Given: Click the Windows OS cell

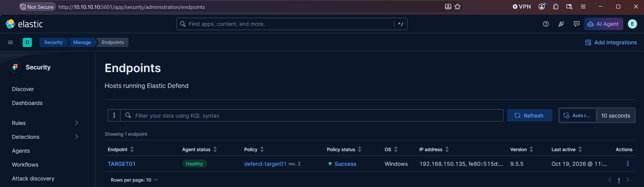Looking at the screenshot, I should [396, 164].
